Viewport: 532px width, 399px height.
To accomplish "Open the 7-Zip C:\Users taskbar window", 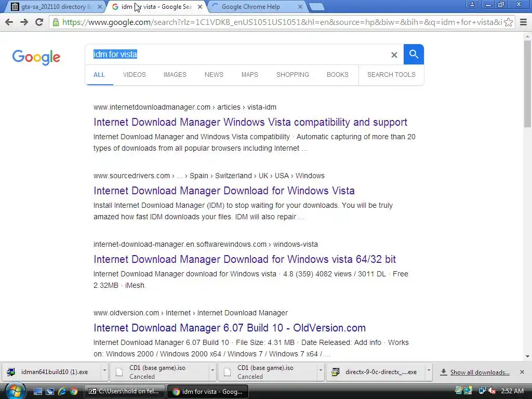I will pos(124,392).
